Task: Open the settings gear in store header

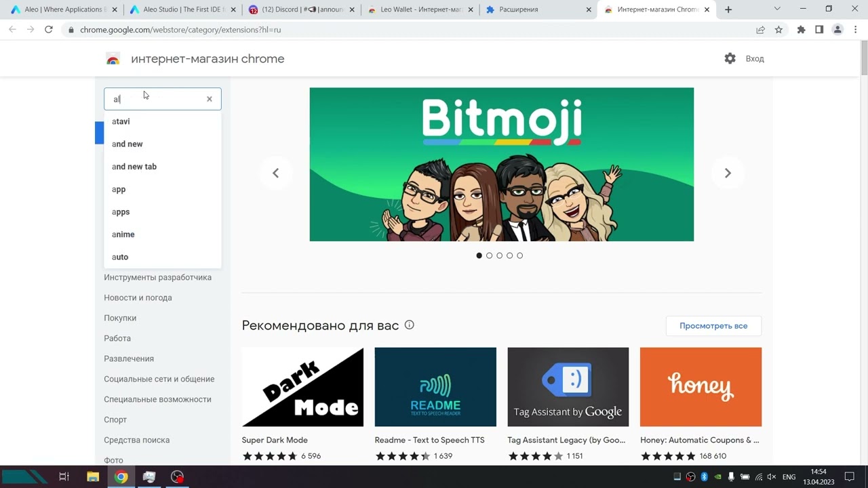Action: pyautogui.click(x=730, y=59)
